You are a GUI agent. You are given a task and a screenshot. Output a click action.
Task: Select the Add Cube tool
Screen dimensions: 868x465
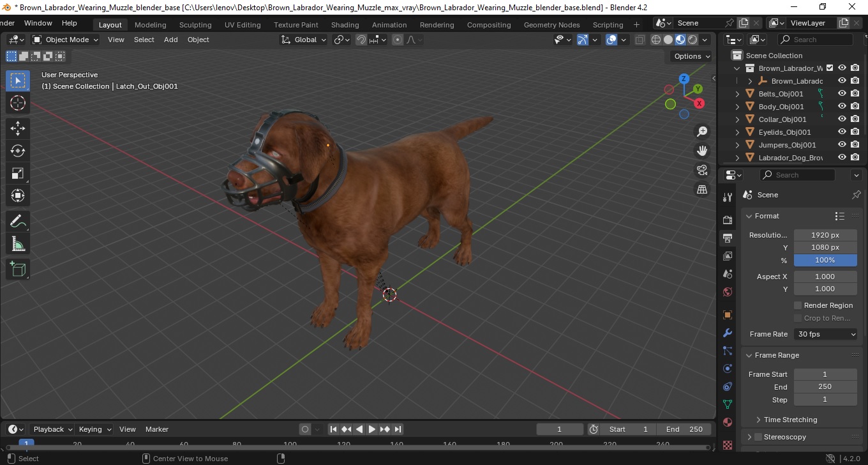click(18, 270)
